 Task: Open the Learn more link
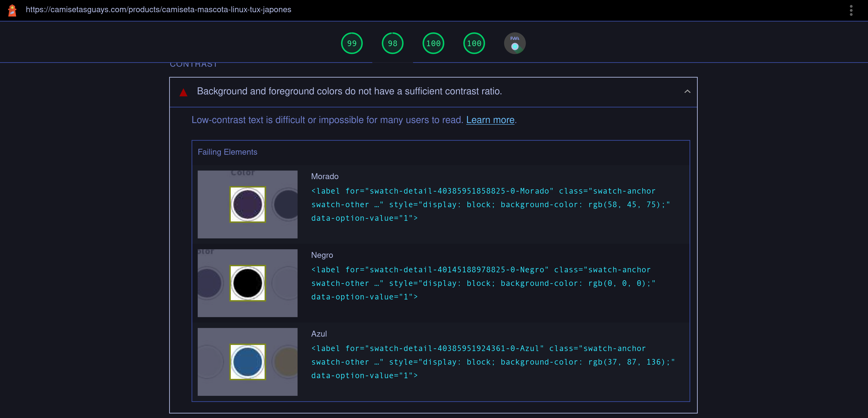pos(490,120)
